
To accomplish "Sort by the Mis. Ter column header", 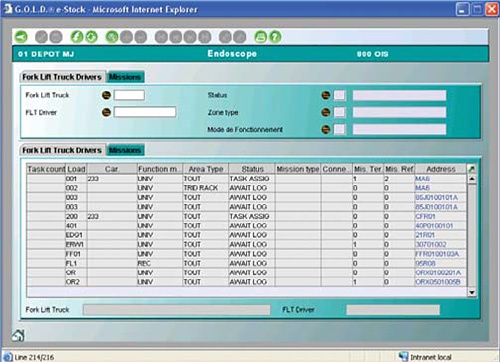I will (x=368, y=169).
